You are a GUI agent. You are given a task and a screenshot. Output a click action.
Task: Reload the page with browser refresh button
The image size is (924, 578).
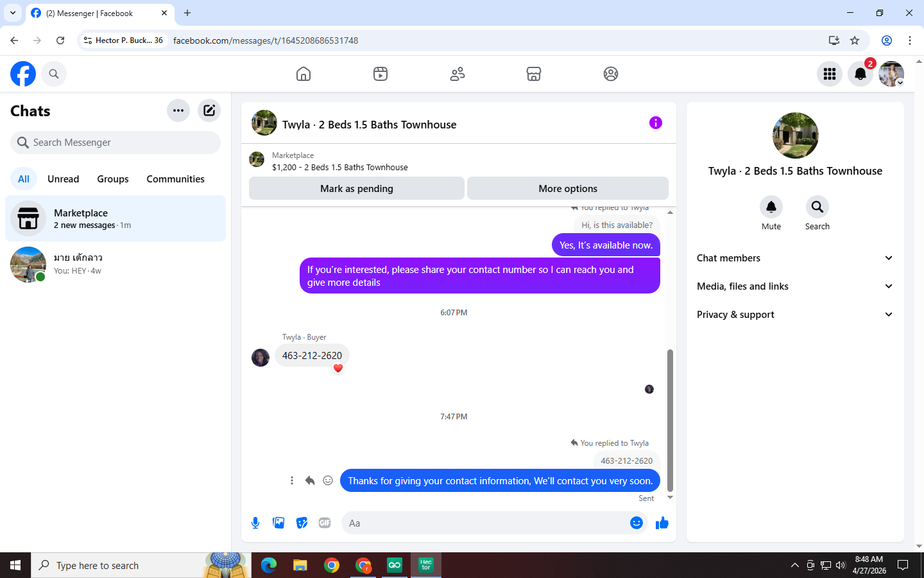coord(60,40)
